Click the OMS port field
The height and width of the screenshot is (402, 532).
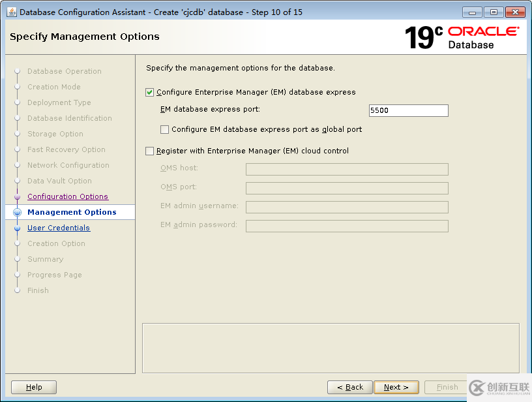coord(347,188)
